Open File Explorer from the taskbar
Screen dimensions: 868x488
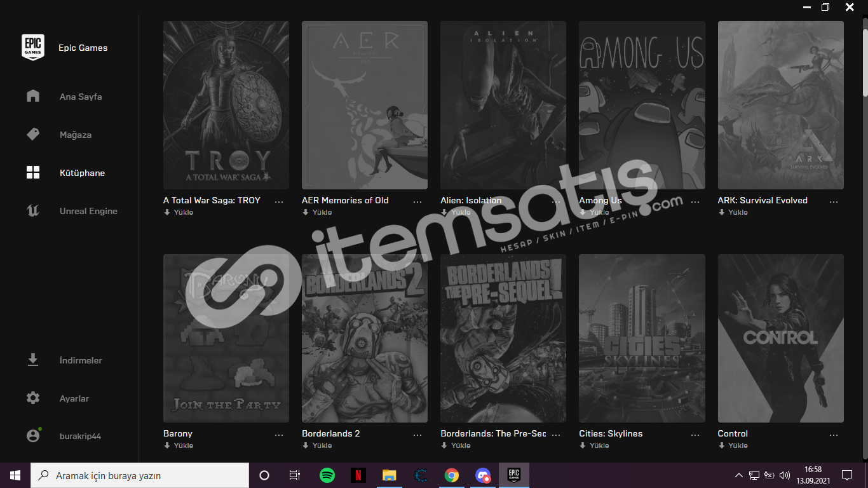[390, 475]
